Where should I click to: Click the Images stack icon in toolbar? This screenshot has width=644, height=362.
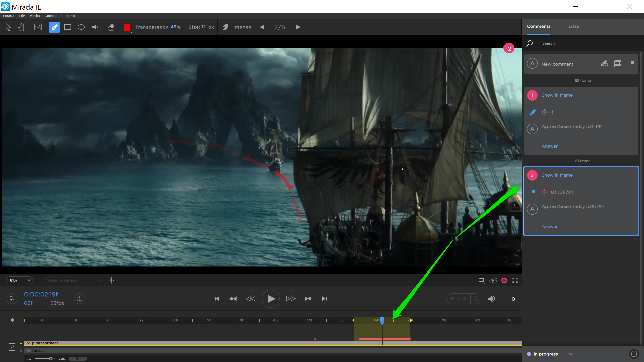226,27
